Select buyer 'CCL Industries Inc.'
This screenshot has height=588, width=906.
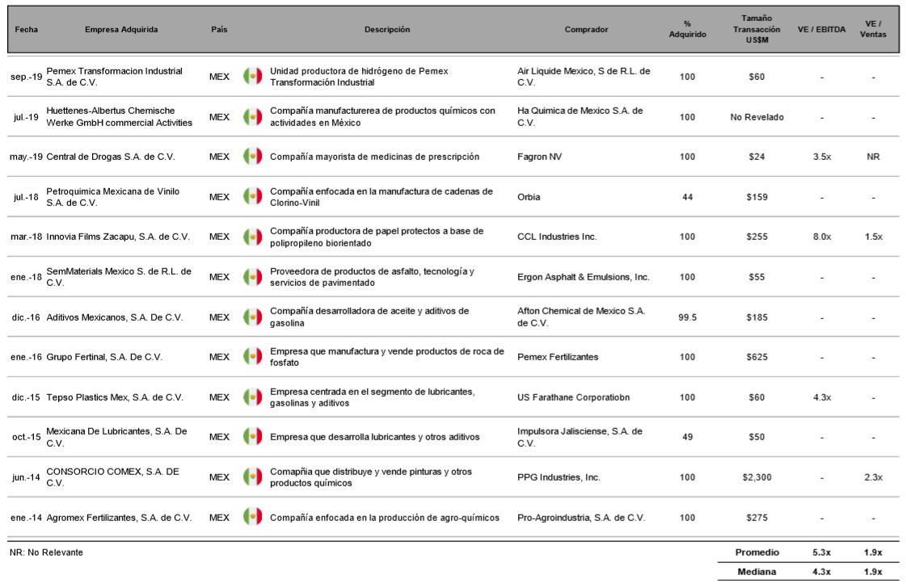557,237
